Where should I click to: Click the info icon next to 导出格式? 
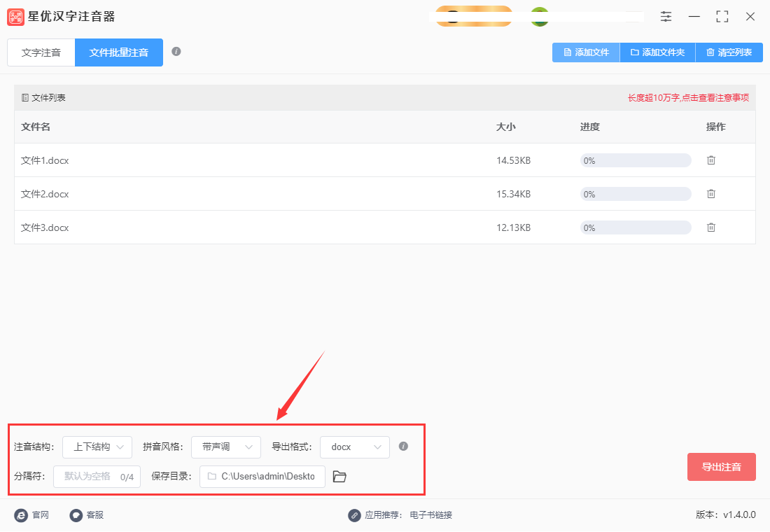pyautogui.click(x=403, y=446)
